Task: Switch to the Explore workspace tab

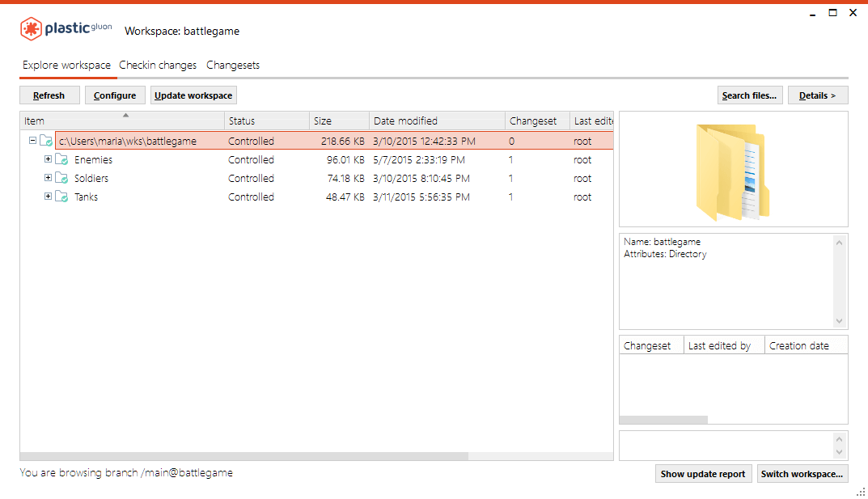Action: point(66,66)
